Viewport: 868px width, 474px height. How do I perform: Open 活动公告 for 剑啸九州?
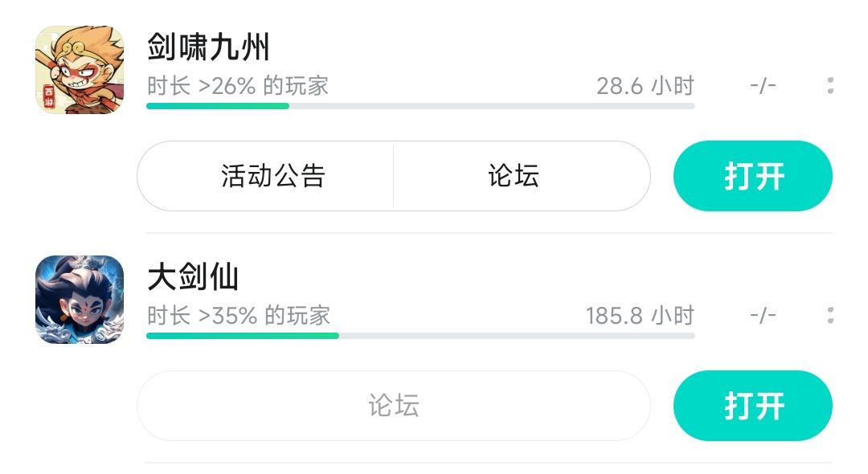pyautogui.click(x=272, y=176)
